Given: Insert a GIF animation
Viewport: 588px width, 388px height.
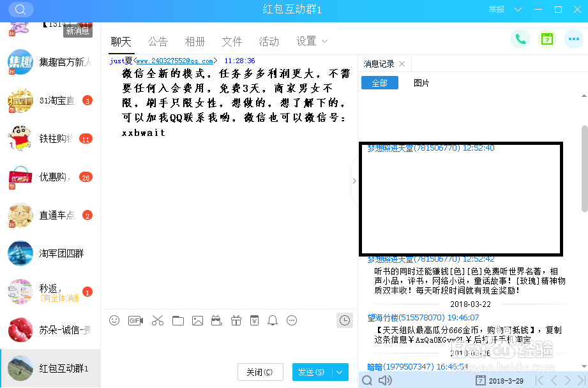Looking at the screenshot, I should (136, 320).
